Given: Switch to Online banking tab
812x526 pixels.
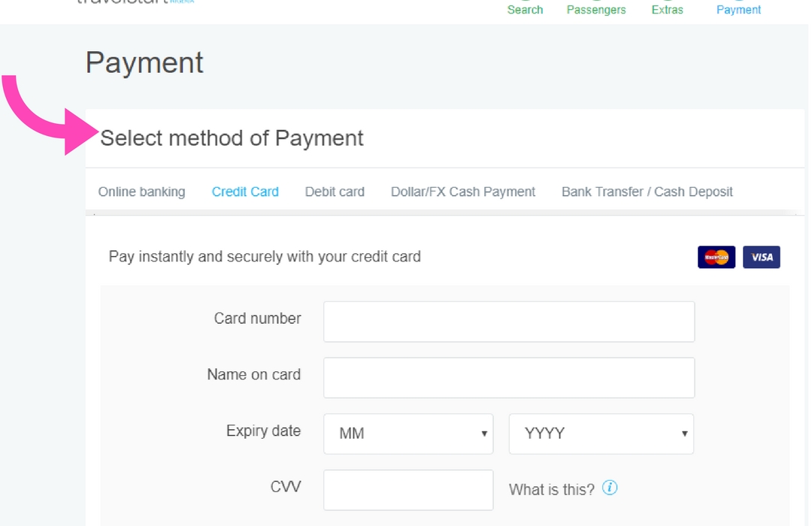Looking at the screenshot, I should pos(141,192).
